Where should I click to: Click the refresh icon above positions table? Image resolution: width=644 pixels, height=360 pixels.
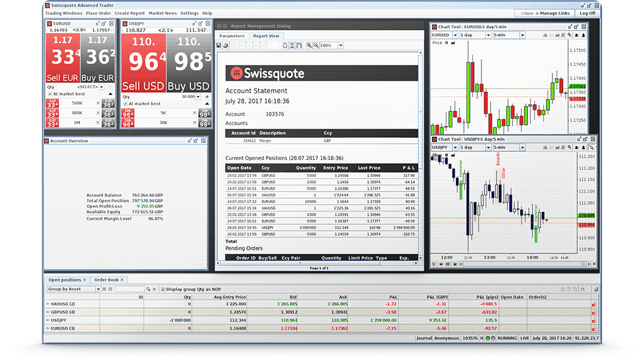[582, 289]
